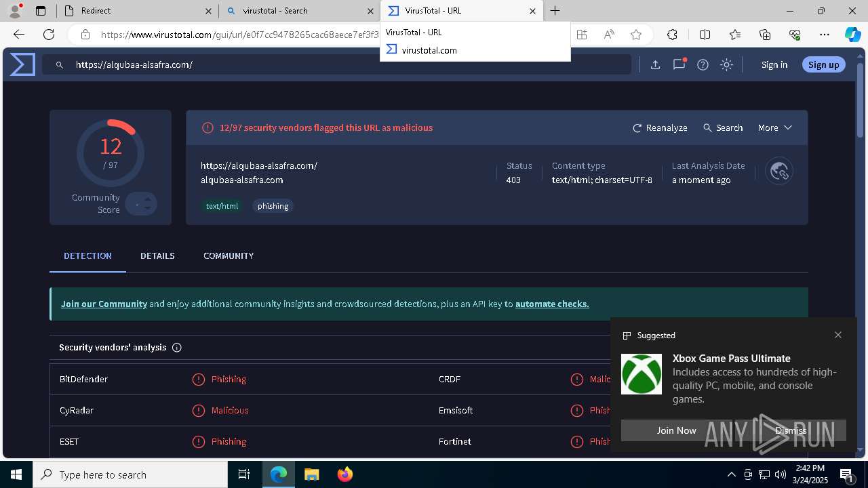868x488 pixels.
Task: Open the favorites list icon
Action: (x=735, y=35)
